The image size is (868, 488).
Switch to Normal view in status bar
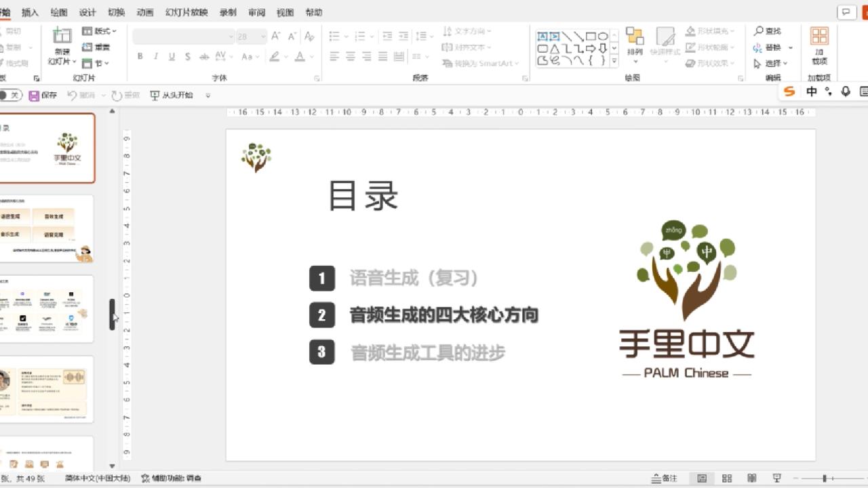click(x=702, y=479)
